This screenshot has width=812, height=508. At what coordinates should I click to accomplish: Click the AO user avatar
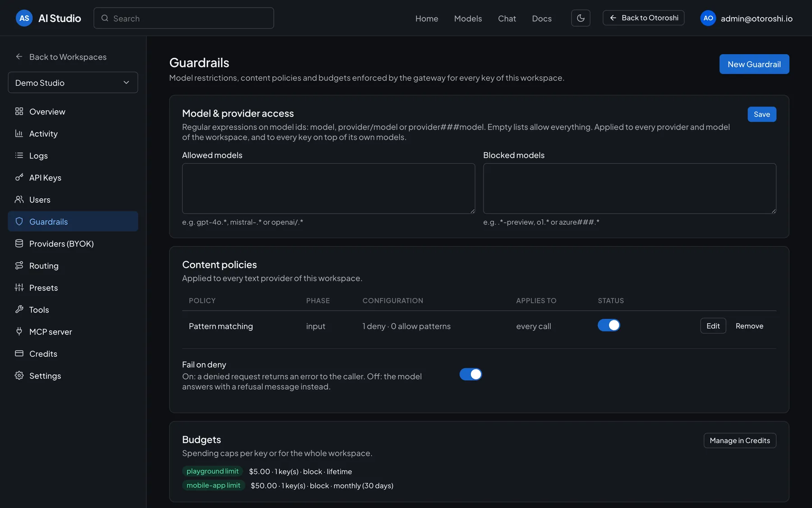[708, 18]
